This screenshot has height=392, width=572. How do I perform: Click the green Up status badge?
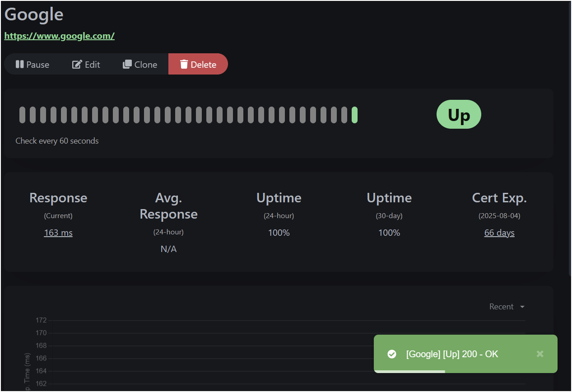[459, 114]
